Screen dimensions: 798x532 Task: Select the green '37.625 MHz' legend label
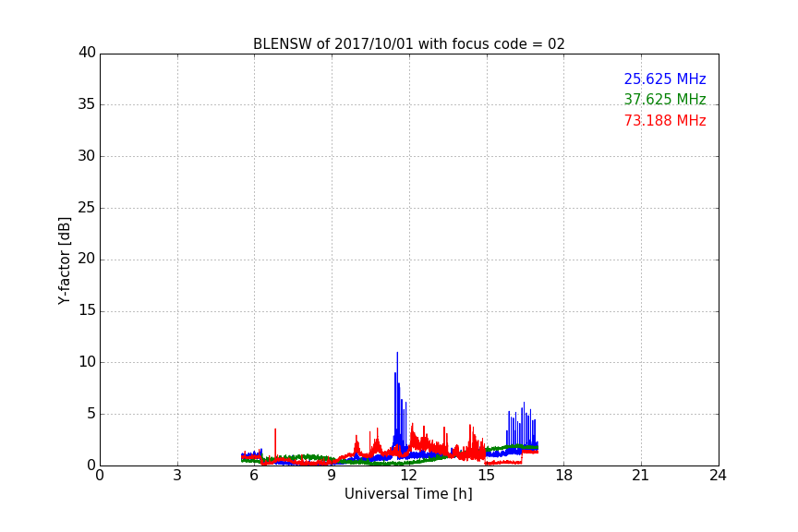[665, 99]
